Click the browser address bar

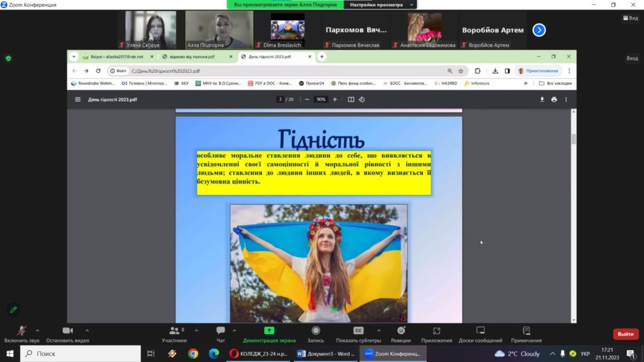tap(287, 71)
